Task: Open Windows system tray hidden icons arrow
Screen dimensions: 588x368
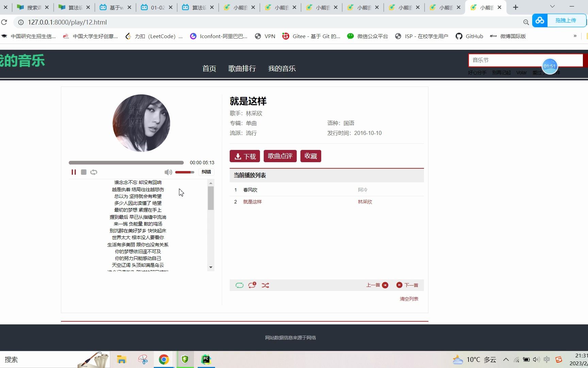Action: click(x=506, y=359)
